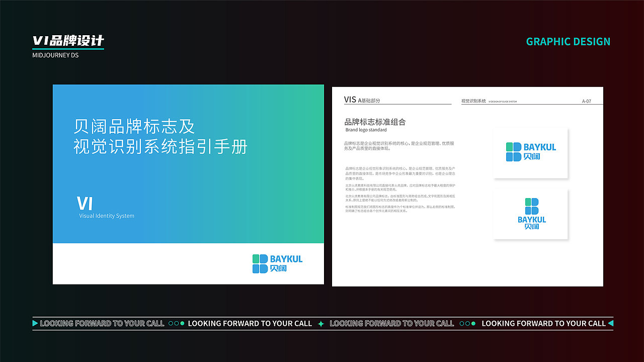
Task: Click the Brand logo standard subtitle text
Action: (x=366, y=129)
